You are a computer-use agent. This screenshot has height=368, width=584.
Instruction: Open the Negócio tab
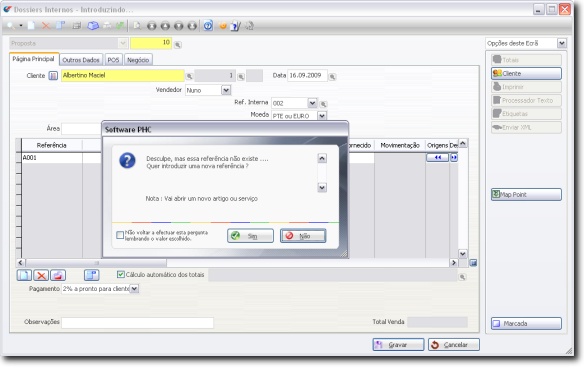[138, 60]
